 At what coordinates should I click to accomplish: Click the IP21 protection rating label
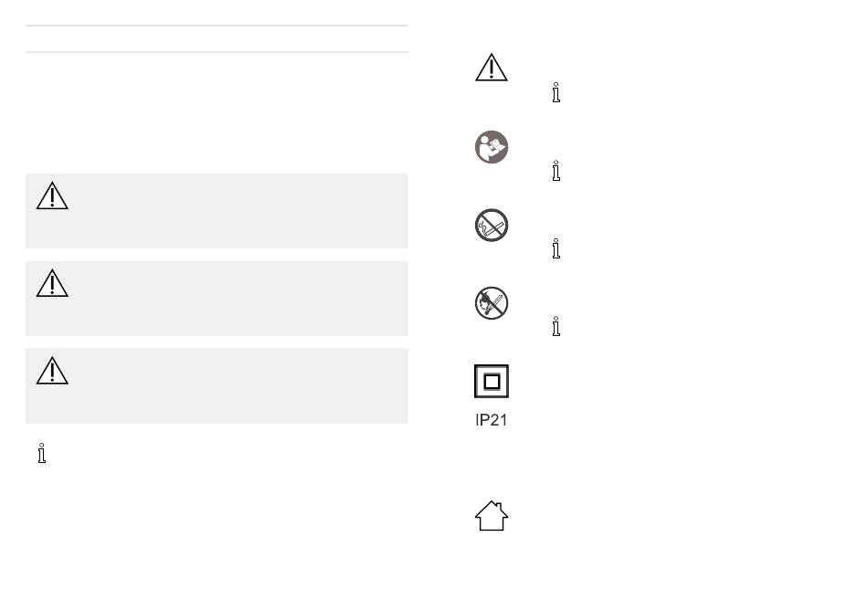click(x=491, y=420)
